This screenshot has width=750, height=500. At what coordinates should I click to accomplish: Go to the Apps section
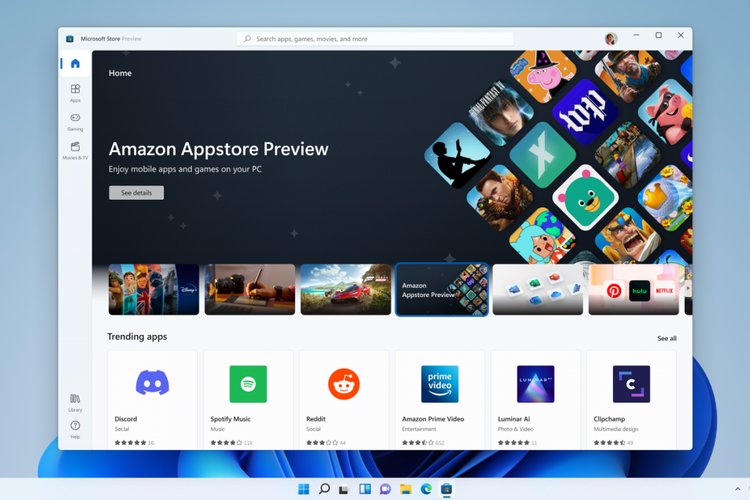[x=75, y=93]
